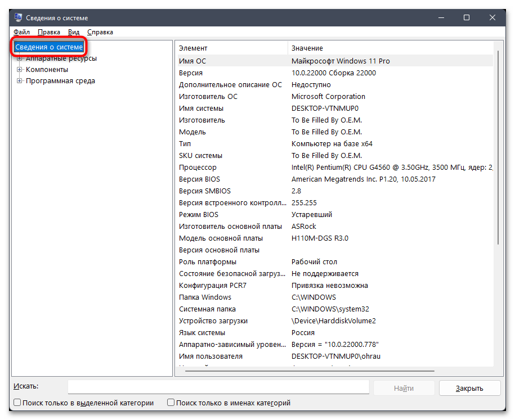Click the Значение column header
The height and width of the screenshot is (420, 515).
[x=391, y=48]
